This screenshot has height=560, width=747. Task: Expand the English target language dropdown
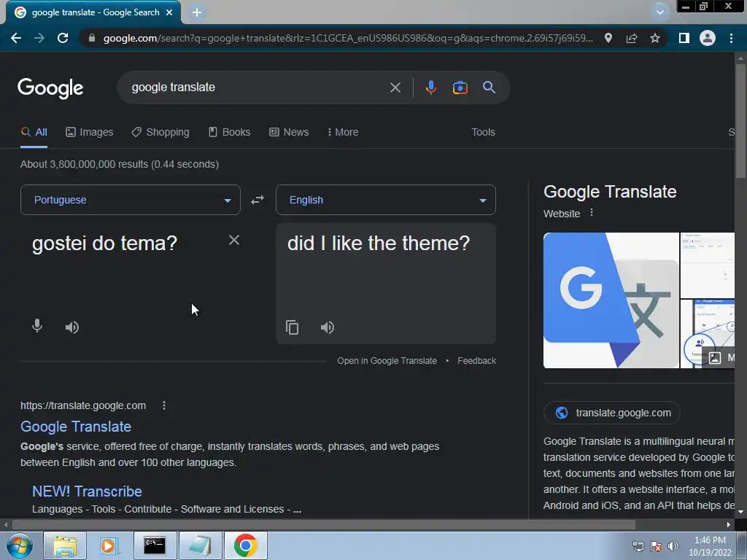386,200
